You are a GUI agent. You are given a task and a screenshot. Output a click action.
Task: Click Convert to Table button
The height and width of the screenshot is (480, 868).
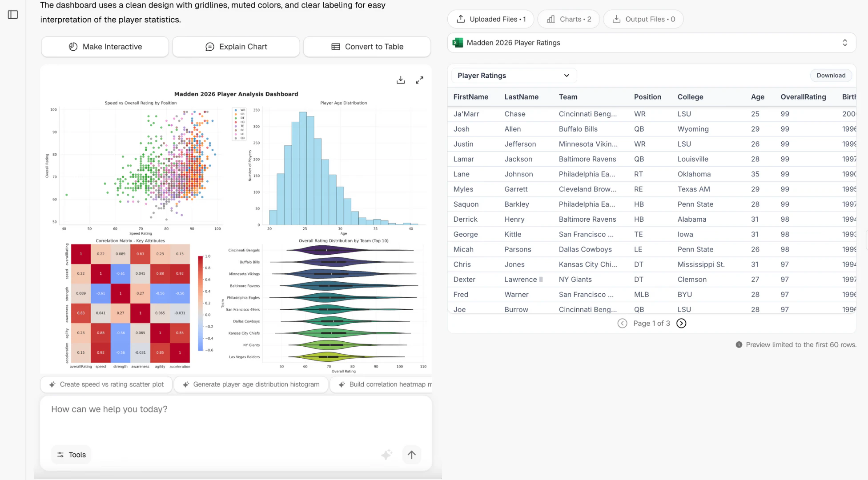click(367, 47)
